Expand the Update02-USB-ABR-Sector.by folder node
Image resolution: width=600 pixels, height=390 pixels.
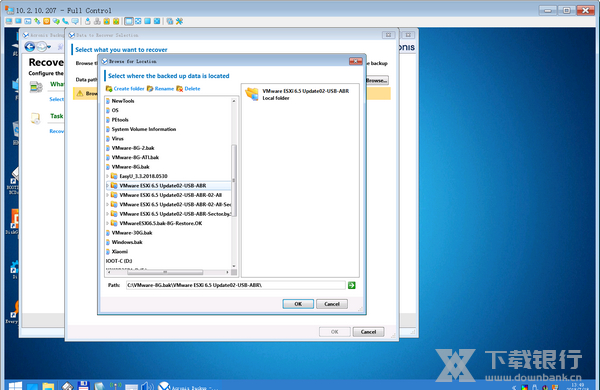coord(108,214)
